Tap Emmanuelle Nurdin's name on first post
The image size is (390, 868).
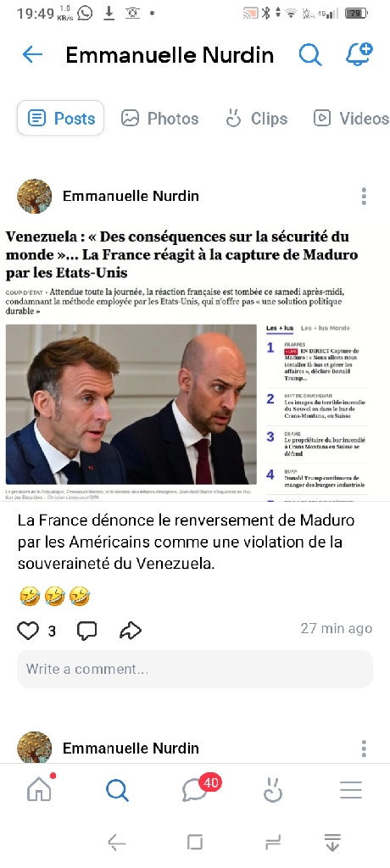[x=131, y=196]
